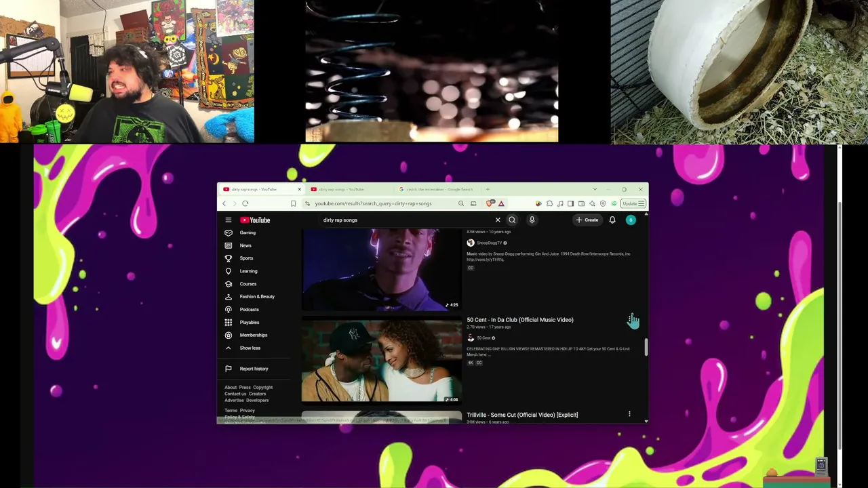The height and width of the screenshot is (488, 868).
Task: Go forward with the browser forward arrow
Action: pyautogui.click(x=234, y=203)
